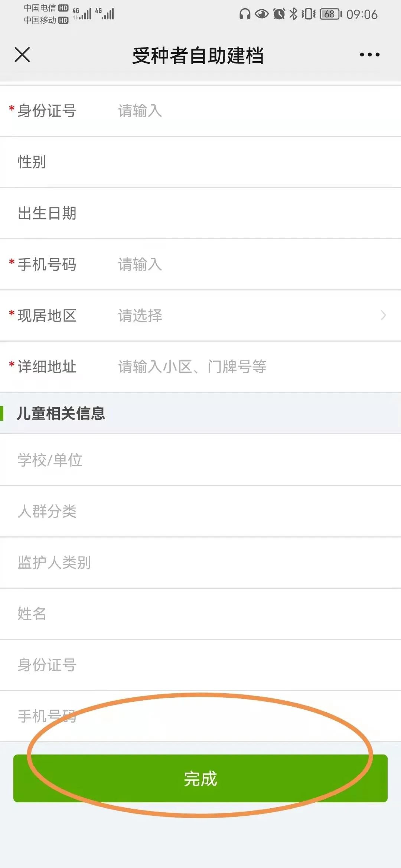401x868 pixels.
Task: Tap the Bluetooth status icon
Action: pyautogui.click(x=293, y=14)
